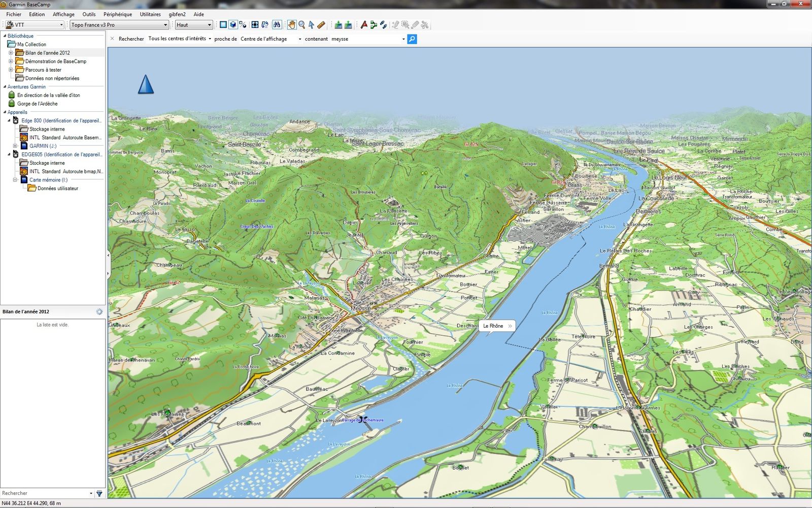The height and width of the screenshot is (508, 812).
Task: Expand the Parcours à tester folder
Action: pos(11,70)
